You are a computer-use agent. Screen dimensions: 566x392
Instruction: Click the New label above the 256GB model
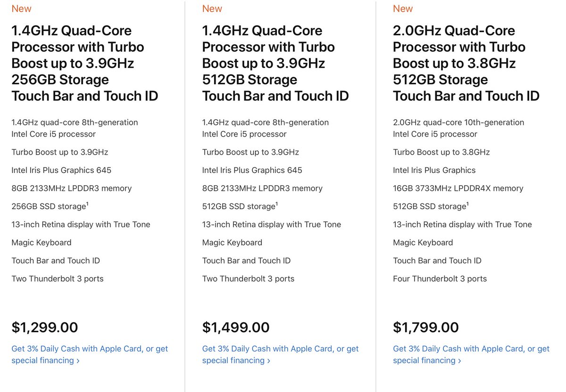(21, 8)
